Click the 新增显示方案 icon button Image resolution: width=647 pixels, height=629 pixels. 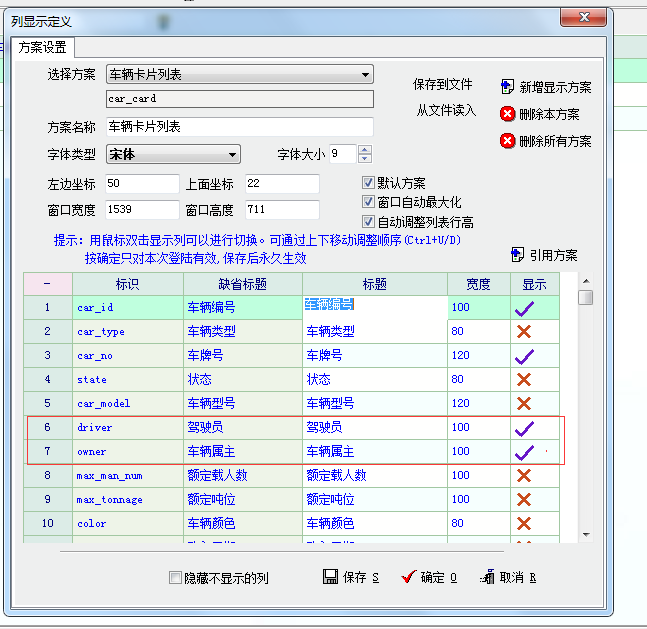tap(507, 87)
